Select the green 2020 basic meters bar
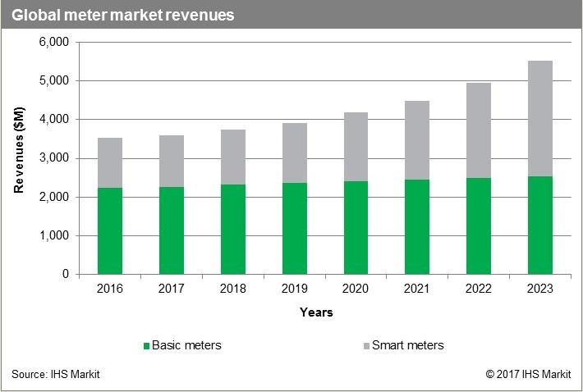This screenshot has width=583, height=392. tap(356, 228)
